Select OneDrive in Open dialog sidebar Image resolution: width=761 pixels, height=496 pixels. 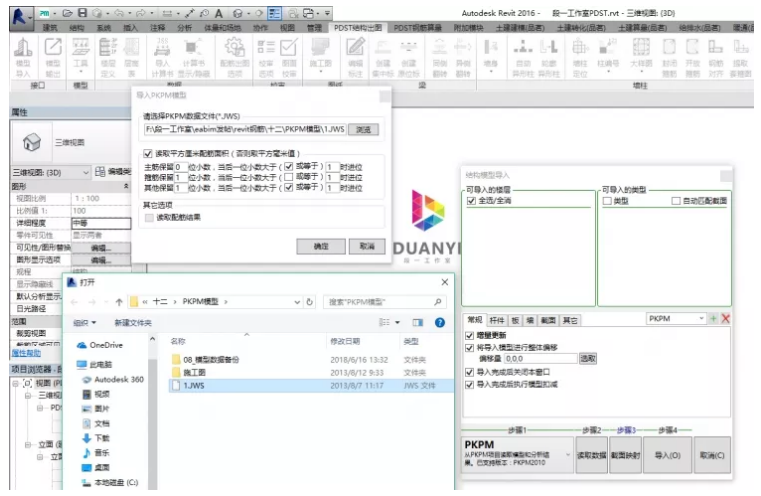click(x=100, y=345)
